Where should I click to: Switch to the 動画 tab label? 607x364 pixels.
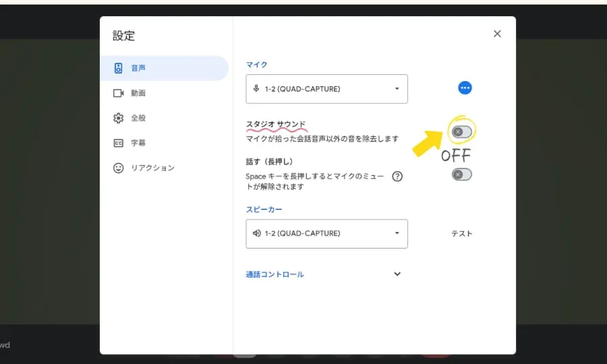coord(138,93)
